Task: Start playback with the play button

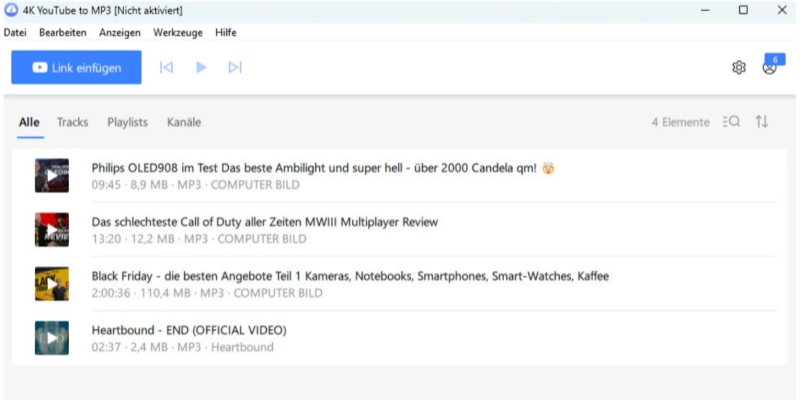Action: pos(201,67)
